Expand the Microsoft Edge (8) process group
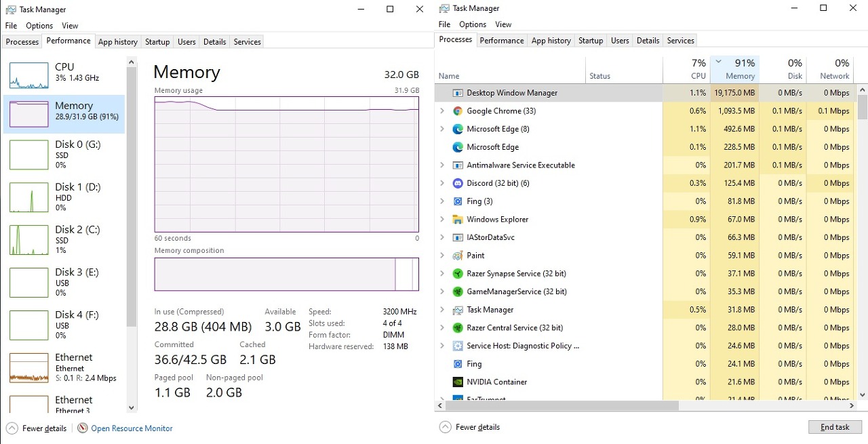Screen dimensions: 868x444 click(443, 129)
